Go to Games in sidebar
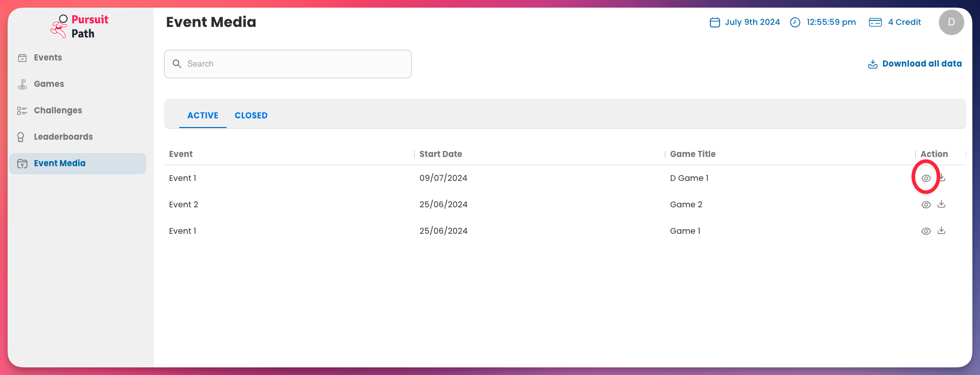The image size is (980, 375). 49,84
